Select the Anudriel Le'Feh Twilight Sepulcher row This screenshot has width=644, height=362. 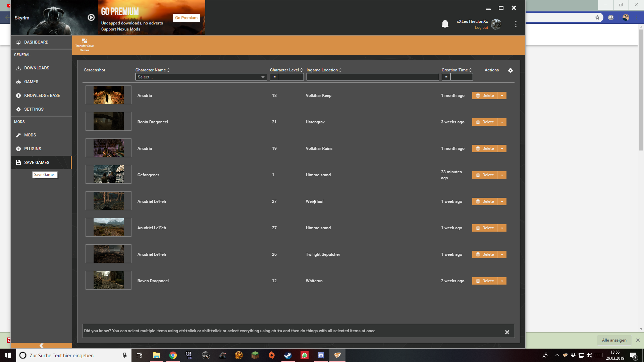coord(299,254)
